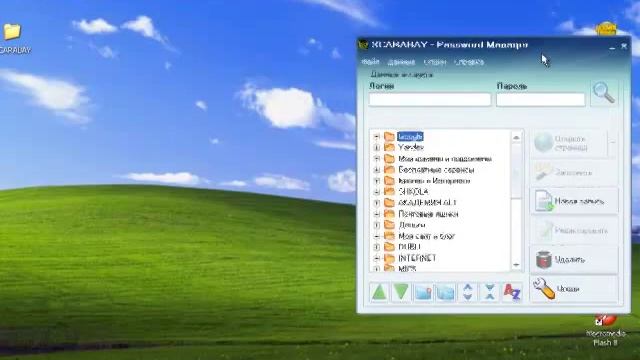Click folder icon of the SHKOLA row
Image resolution: width=640 pixels, height=360 pixels.
click(389, 191)
